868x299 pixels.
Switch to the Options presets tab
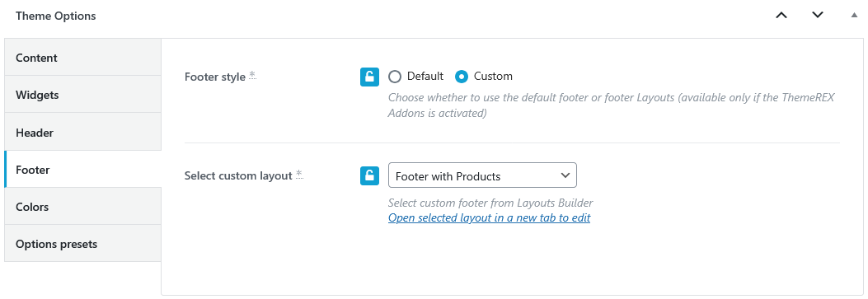click(x=83, y=243)
